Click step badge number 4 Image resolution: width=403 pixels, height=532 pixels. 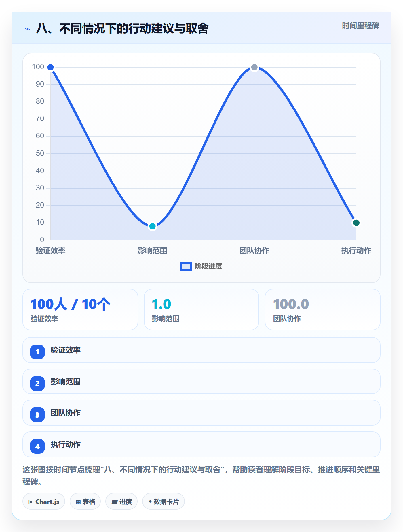pyautogui.click(x=37, y=446)
